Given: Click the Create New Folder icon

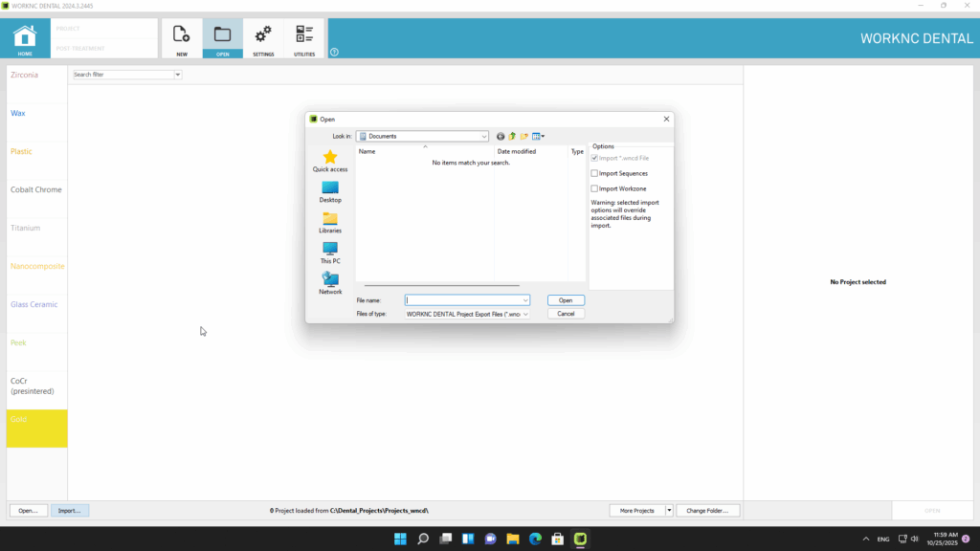Looking at the screenshot, I should point(524,137).
